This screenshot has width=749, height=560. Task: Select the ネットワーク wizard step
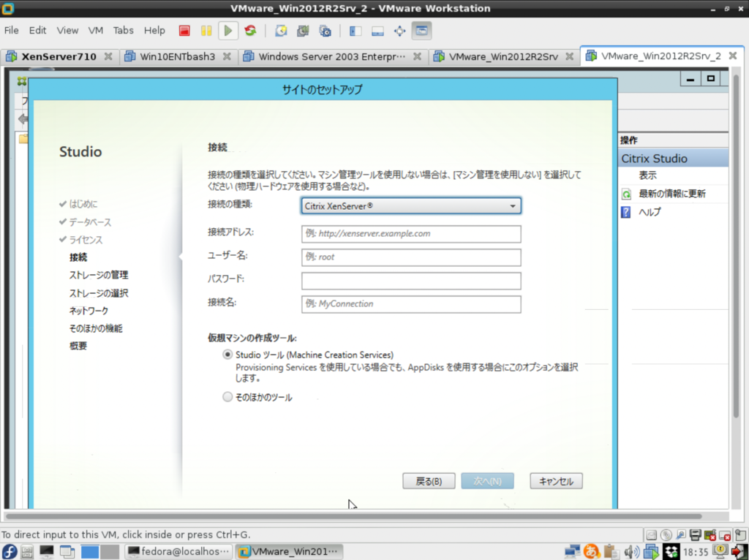[89, 311]
